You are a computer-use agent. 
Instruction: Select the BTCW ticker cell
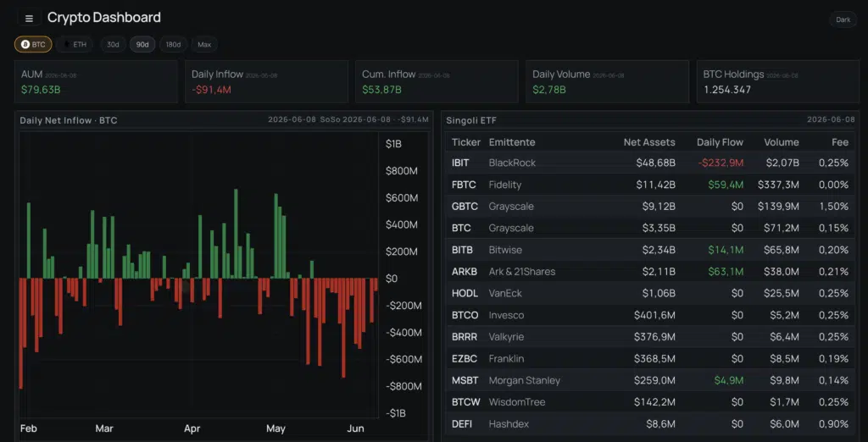point(465,402)
